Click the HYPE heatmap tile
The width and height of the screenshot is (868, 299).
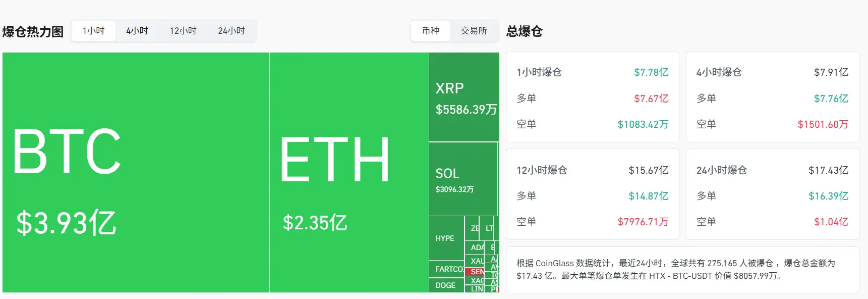(446, 238)
